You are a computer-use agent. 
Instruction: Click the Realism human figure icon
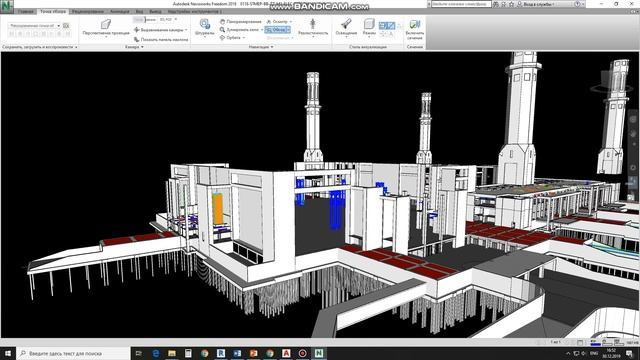[x=313, y=24]
